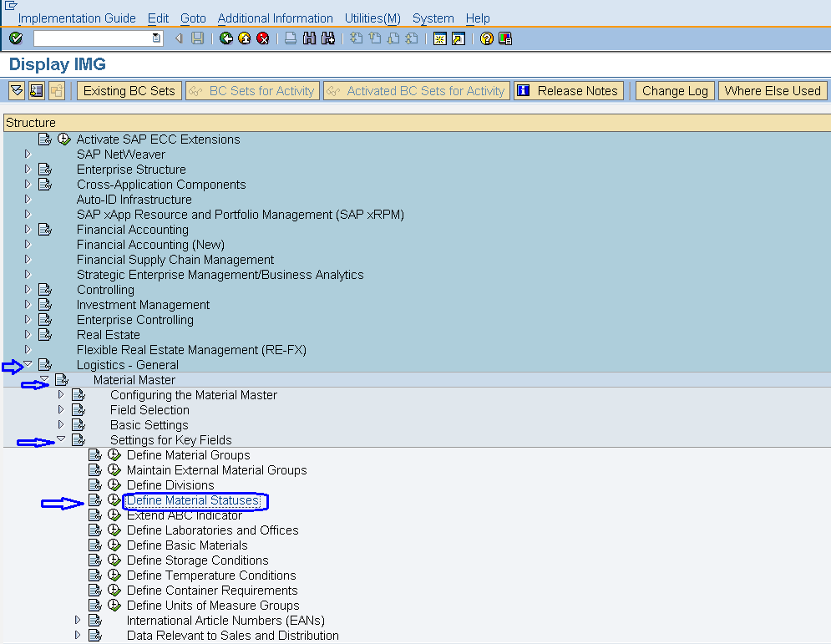Collapse the Logistics - General tree node
The width and height of the screenshot is (831, 644).
tap(28, 364)
